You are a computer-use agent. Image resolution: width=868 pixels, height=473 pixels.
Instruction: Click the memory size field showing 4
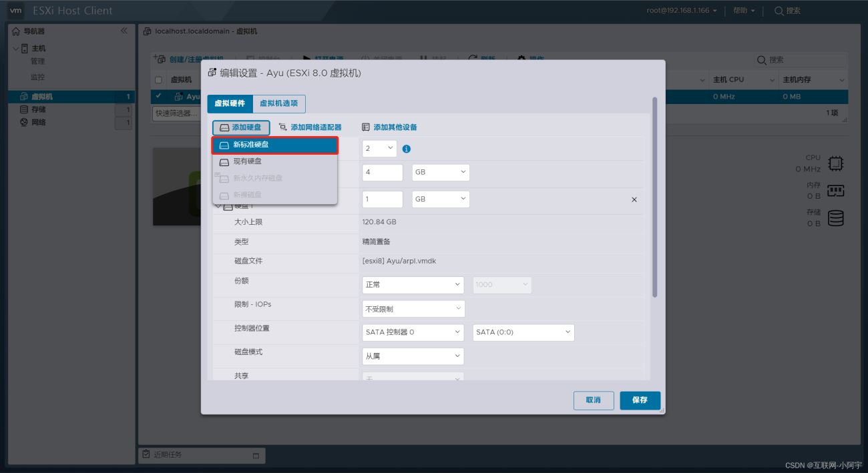[x=383, y=172]
